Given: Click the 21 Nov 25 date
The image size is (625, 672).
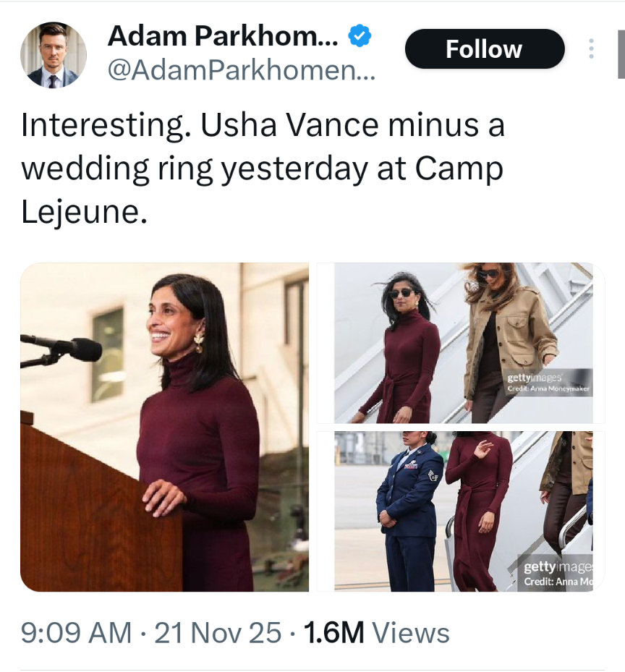Looking at the screenshot, I should point(218,633).
